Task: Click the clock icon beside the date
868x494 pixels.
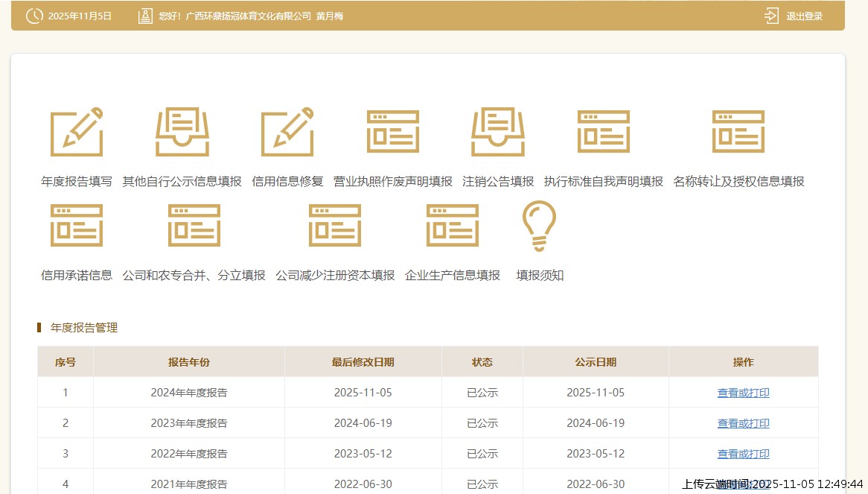Action: pyautogui.click(x=34, y=16)
